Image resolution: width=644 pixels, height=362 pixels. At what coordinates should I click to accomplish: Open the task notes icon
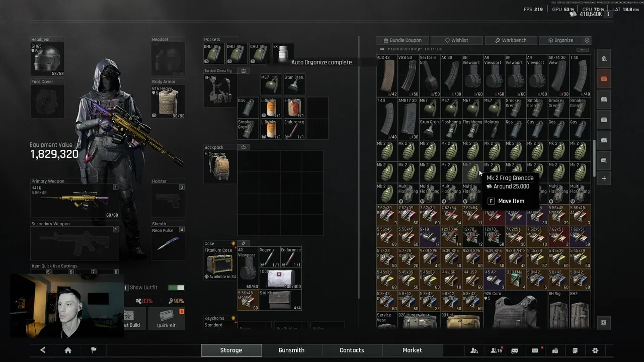coord(575,350)
